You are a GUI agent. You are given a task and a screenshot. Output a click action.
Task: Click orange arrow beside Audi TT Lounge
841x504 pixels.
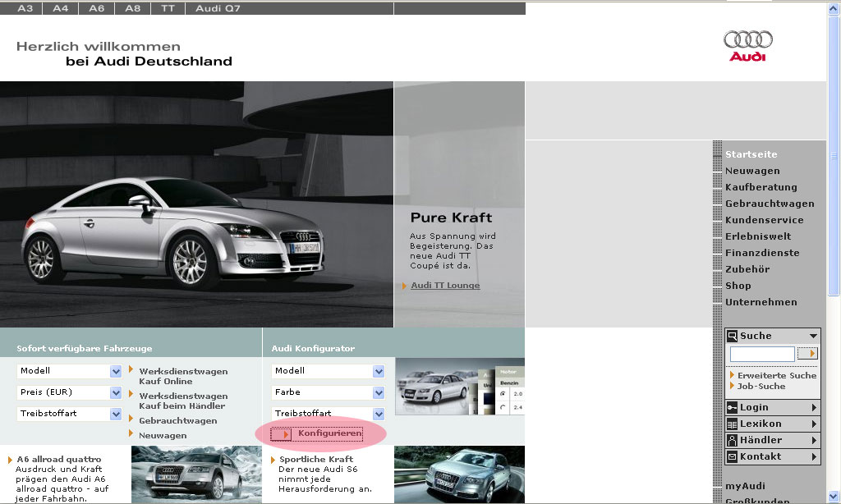404,286
